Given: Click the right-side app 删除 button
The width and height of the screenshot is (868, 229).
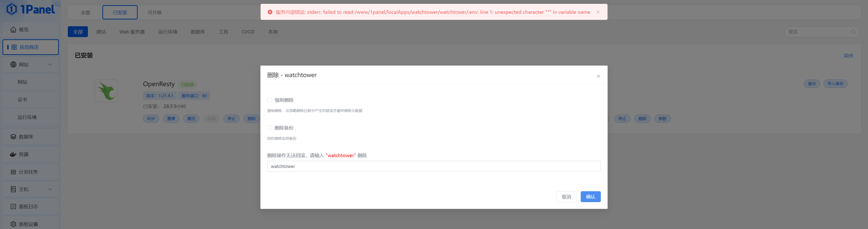Looking at the screenshot, I should pos(642,118).
